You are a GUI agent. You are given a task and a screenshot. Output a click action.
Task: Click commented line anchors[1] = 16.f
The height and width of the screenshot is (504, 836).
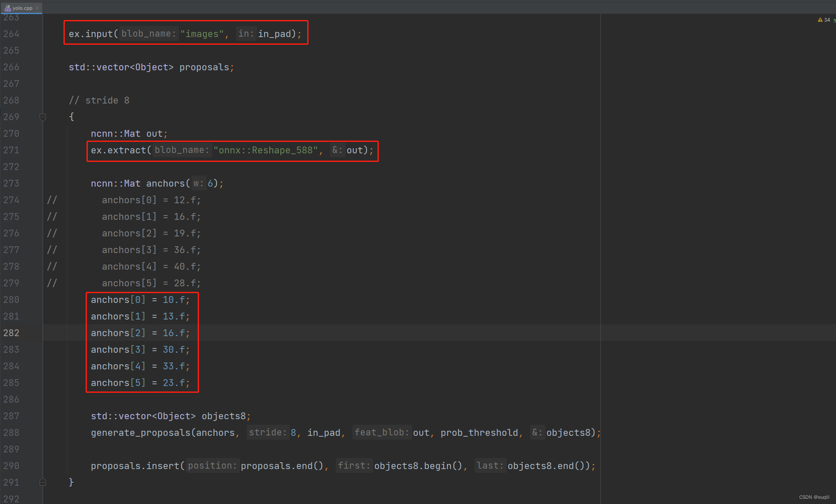point(151,216)
